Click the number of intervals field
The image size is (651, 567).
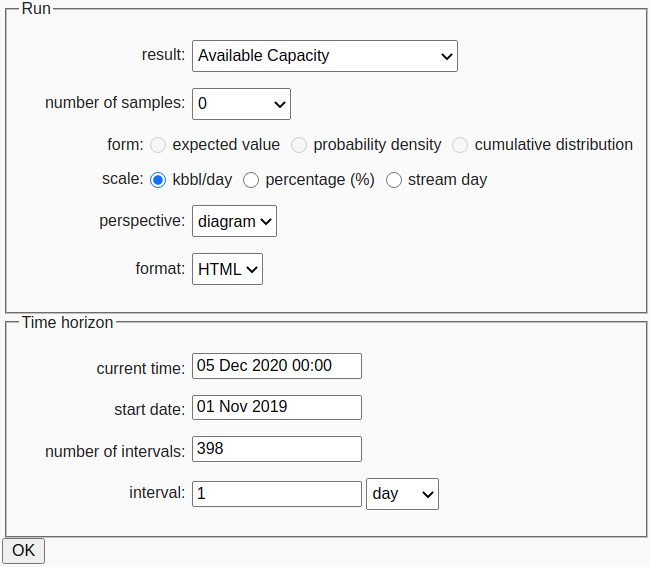[x=276, y=449]
